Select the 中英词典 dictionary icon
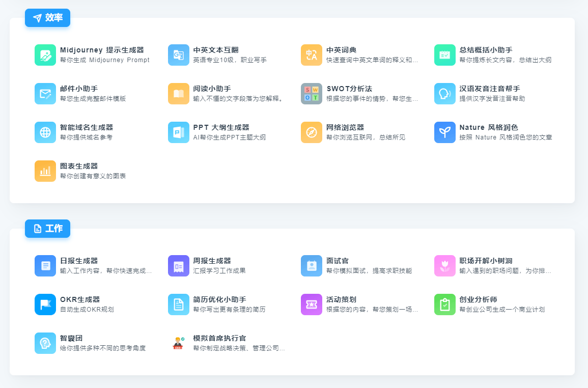This screenshot has height=388, width=588. pyautogui.click(x=312, y=54)
